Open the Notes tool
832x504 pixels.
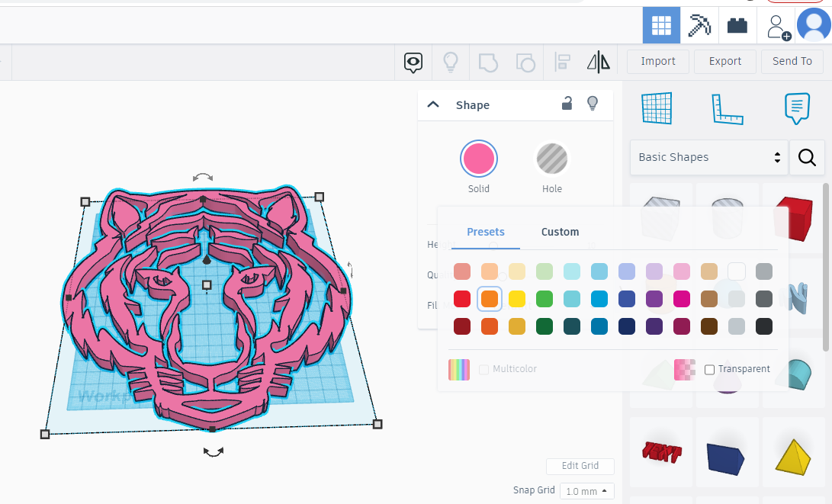coord(797,109)
